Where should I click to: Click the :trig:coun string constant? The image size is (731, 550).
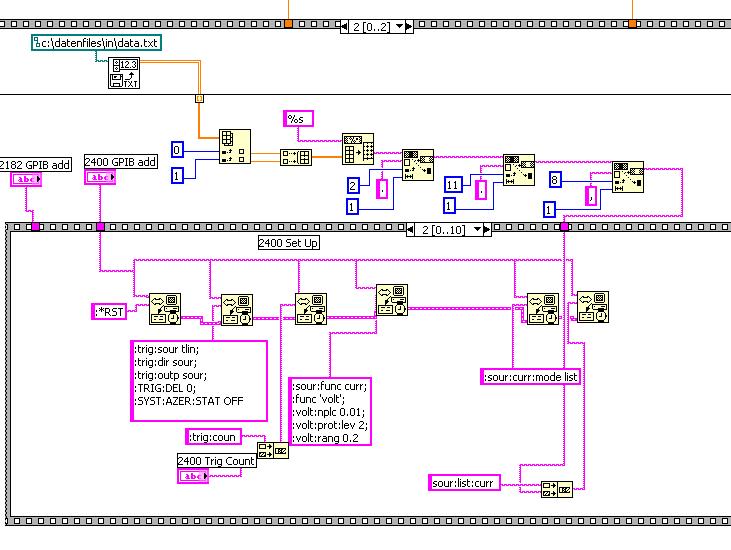[x=214, y=437]
